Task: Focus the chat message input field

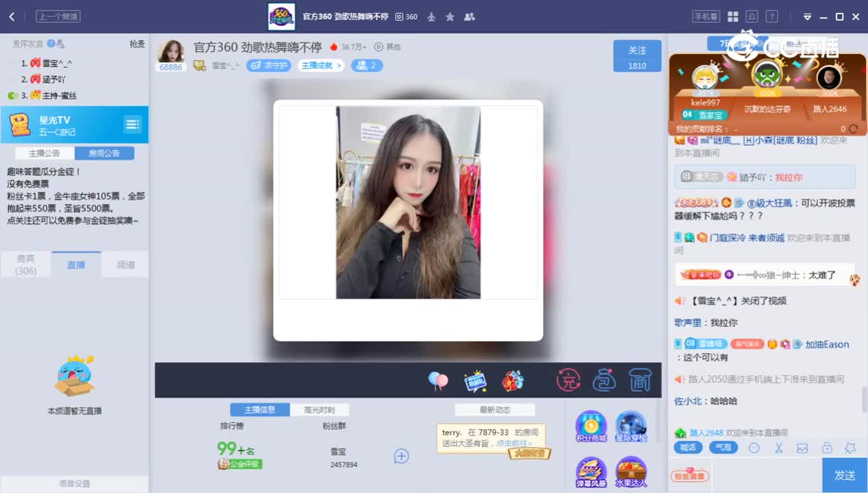Action: pyautogui.click(x=765, y=475)
